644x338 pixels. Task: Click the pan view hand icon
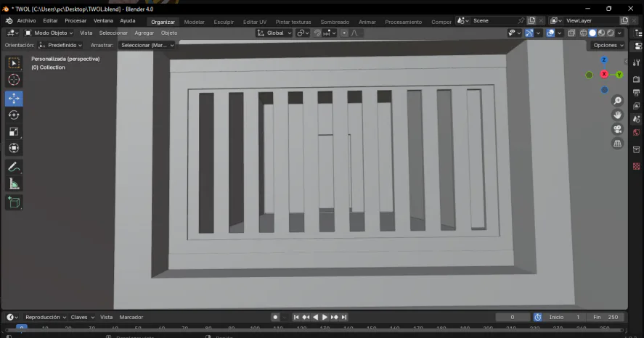[617, 115]
